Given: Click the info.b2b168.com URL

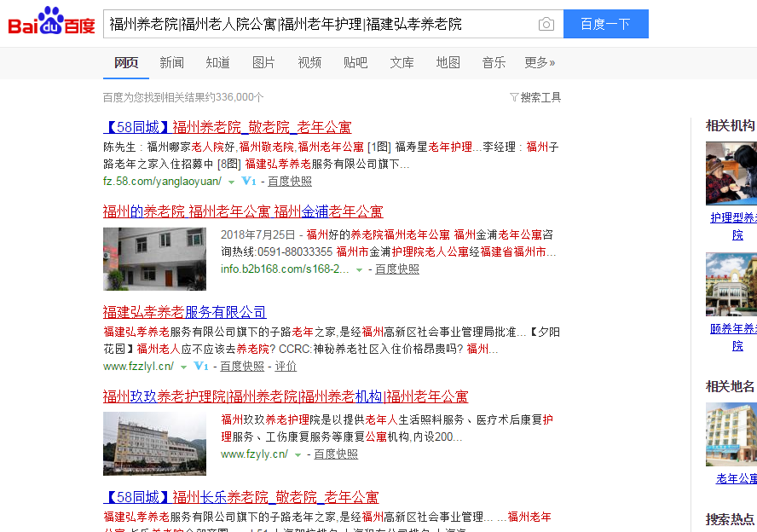Looking at the screenshot, I should point(285,269).
